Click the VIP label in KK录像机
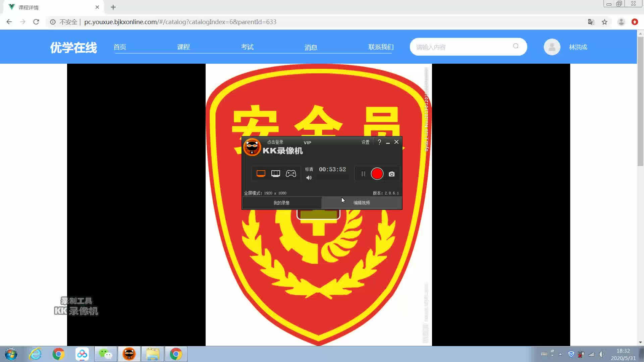This screenshot has height=362, width=644. point(307,142)
